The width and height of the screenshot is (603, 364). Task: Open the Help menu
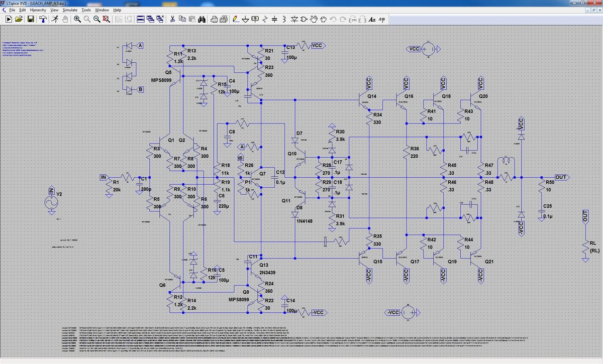[x=117, y=10]
